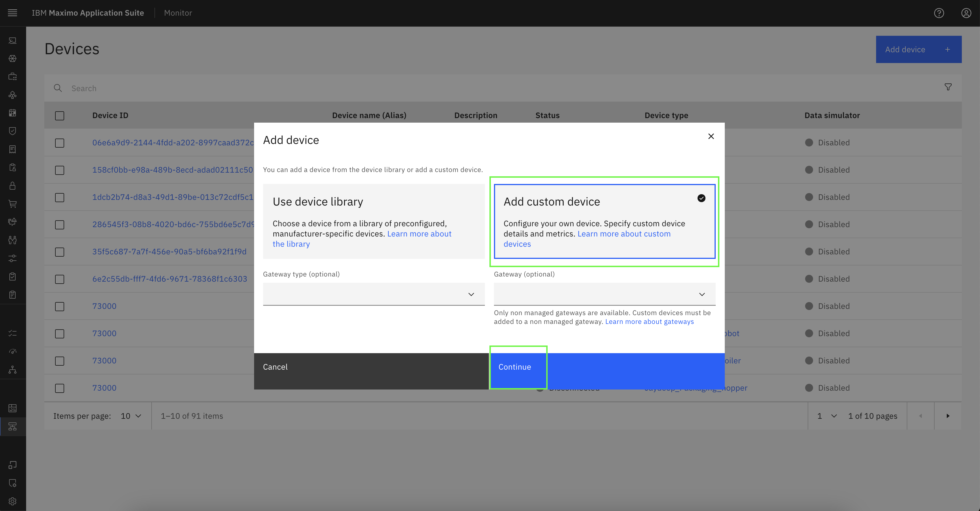Click Continue in the Add device dialog

[606, 371]
